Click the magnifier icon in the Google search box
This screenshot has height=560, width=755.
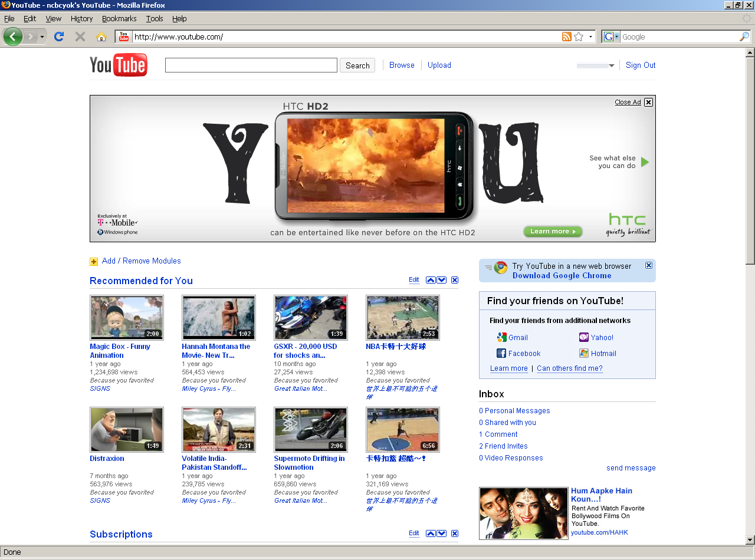click(744, 37)
